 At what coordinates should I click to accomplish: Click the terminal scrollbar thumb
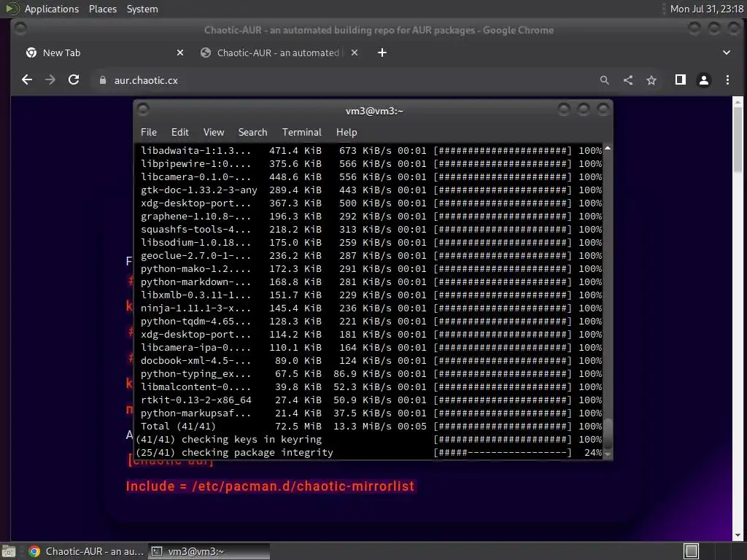click(608, 433)
